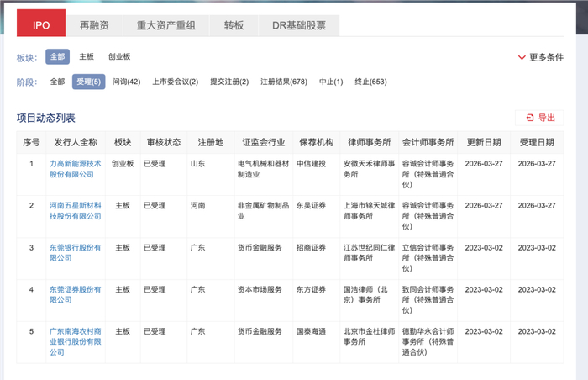Click the 立信会计师事务所 accounting firm cell
Viewport: 588px width, 380px height.
coord(428,258)
